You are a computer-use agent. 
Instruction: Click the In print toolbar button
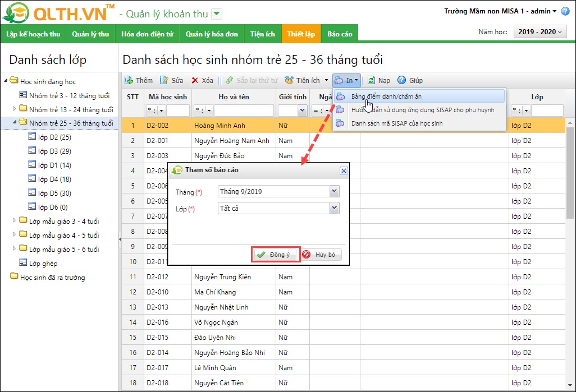pos(346,81)
